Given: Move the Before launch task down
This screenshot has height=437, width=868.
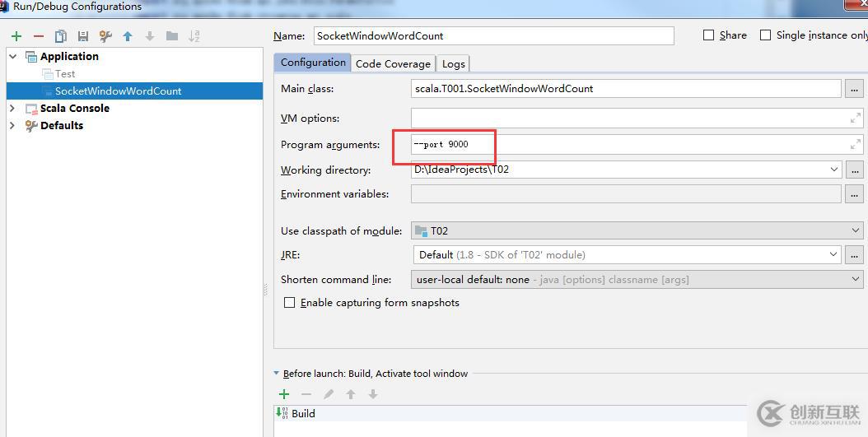Looking at the screenshot, I should tap(372, 394).
